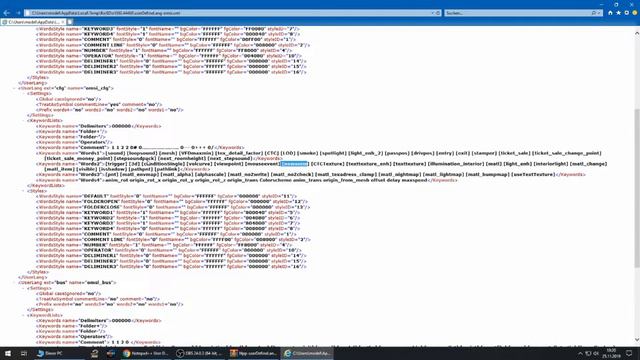The width and height of the screenshot is (640, 360).
Task: Open Task View on the taskbar
Action: click(24, 353)
